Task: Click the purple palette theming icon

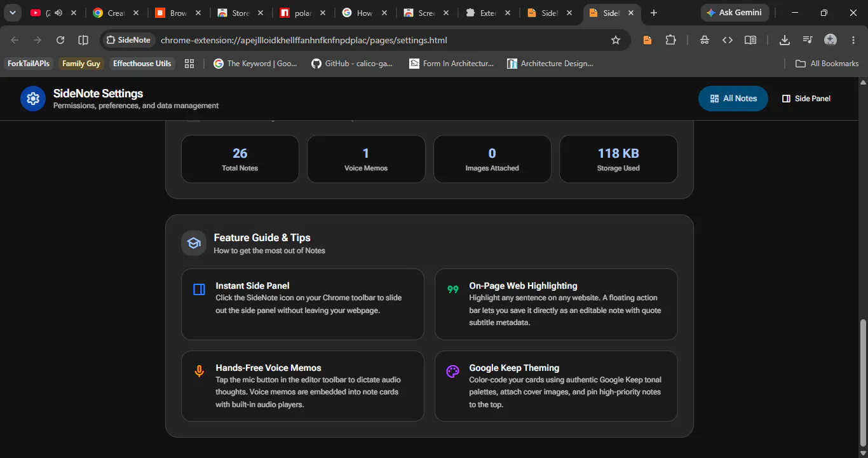Action: point(452,371)
